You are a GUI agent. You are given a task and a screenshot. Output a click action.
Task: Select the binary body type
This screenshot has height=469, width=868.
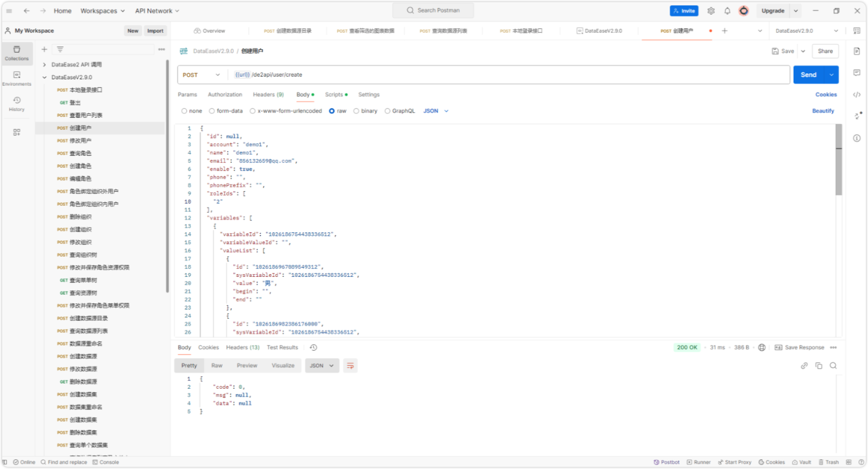tap(365, 111)
